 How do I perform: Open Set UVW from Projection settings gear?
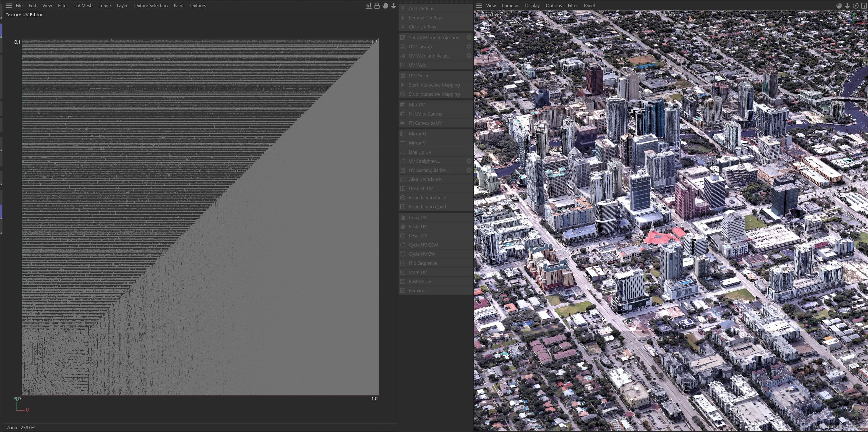[468, 37]
